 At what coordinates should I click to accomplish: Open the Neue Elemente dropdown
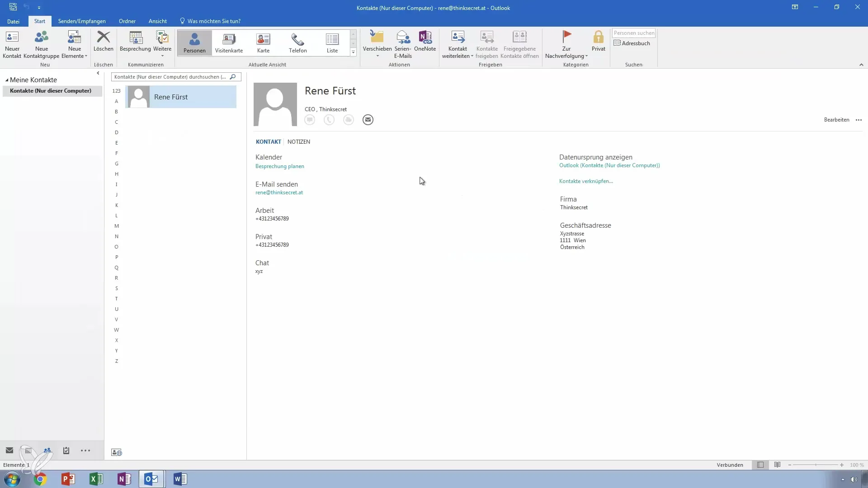[75, 44]
